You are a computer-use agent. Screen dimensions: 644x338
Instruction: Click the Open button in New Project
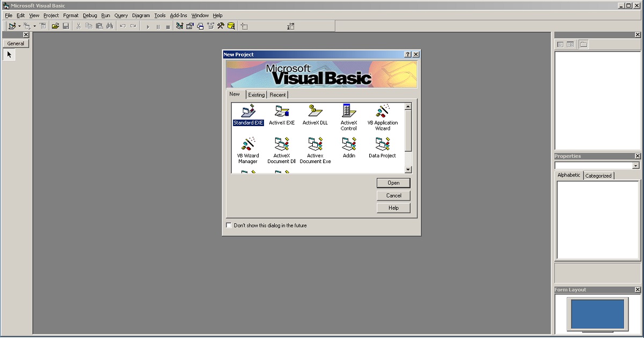pos(393,183)
